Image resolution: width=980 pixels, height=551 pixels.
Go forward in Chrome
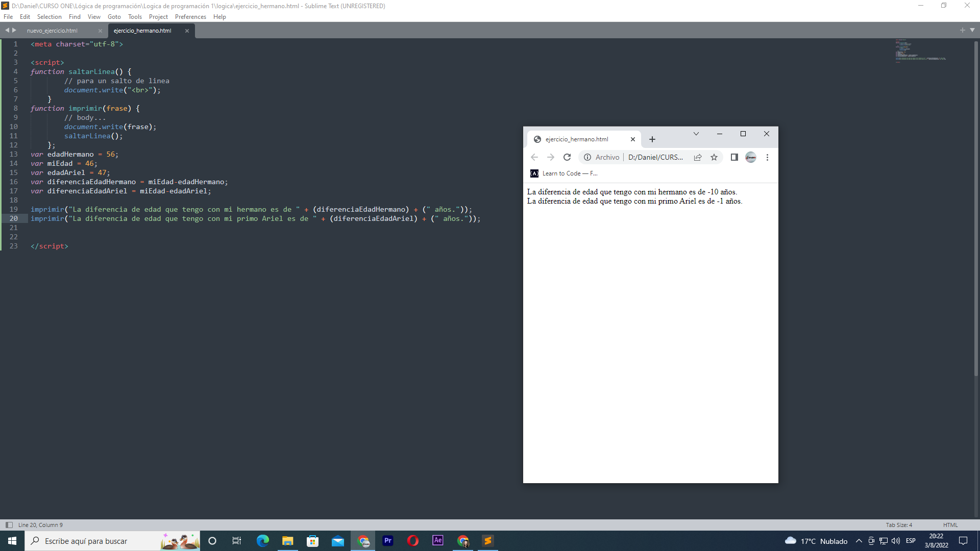click(x=551, y=157)
